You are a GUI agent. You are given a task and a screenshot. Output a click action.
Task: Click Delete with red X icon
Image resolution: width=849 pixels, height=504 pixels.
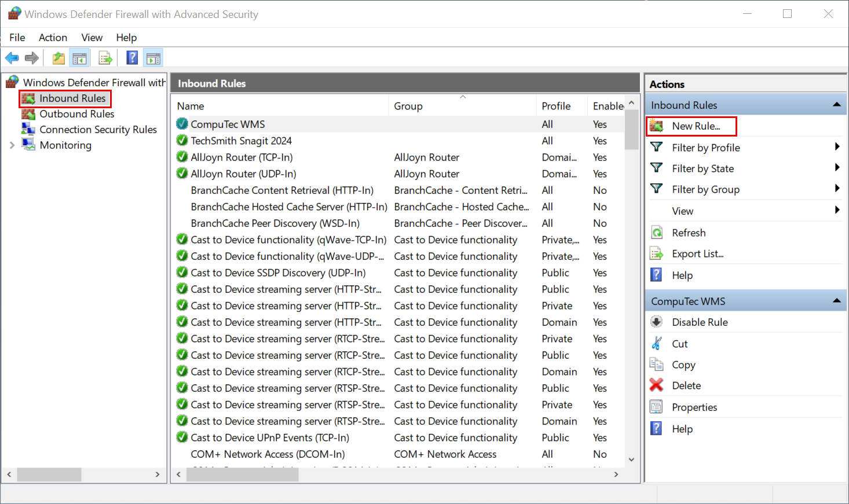[x=686, y=386]
